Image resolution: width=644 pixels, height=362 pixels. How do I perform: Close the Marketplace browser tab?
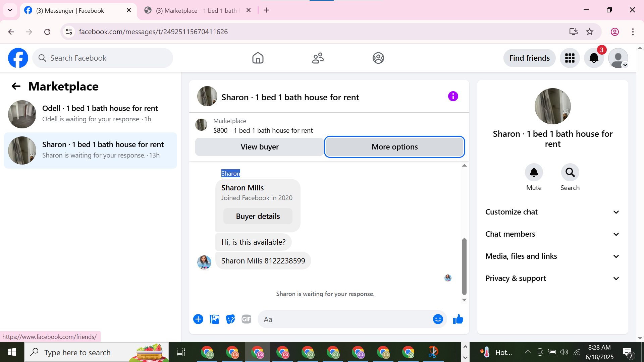(249, 10)
